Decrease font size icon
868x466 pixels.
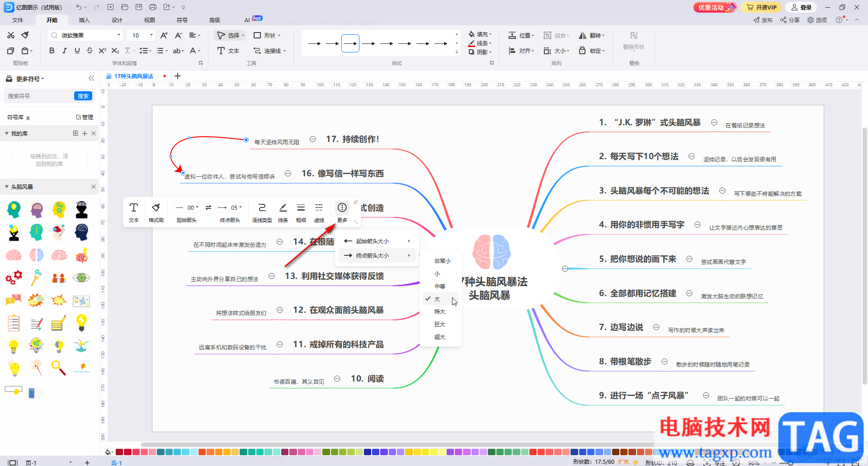pyautogui.click(x=179, y=35)
